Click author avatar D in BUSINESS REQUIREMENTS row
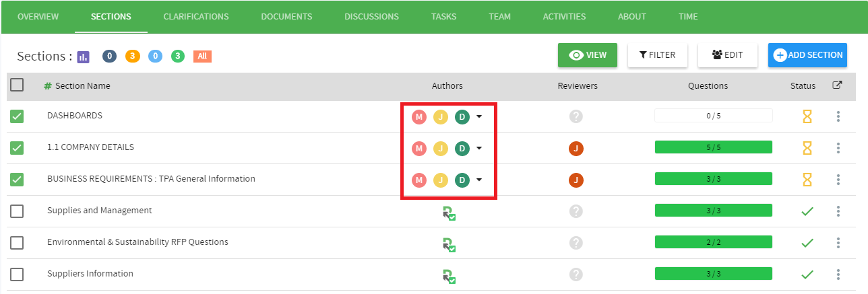The height and width of the screenshot is (294, 868). click(x=462, y=180)
